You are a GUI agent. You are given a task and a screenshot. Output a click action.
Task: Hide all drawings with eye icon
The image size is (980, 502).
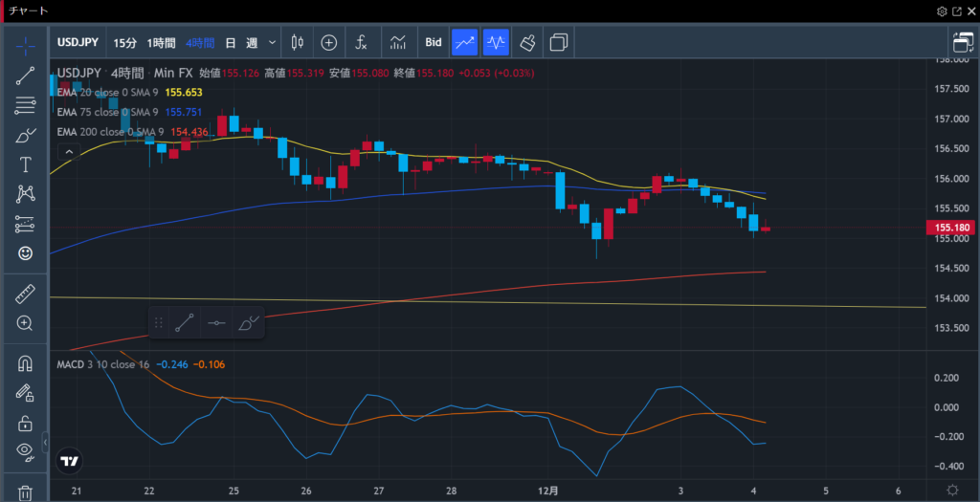25,451
